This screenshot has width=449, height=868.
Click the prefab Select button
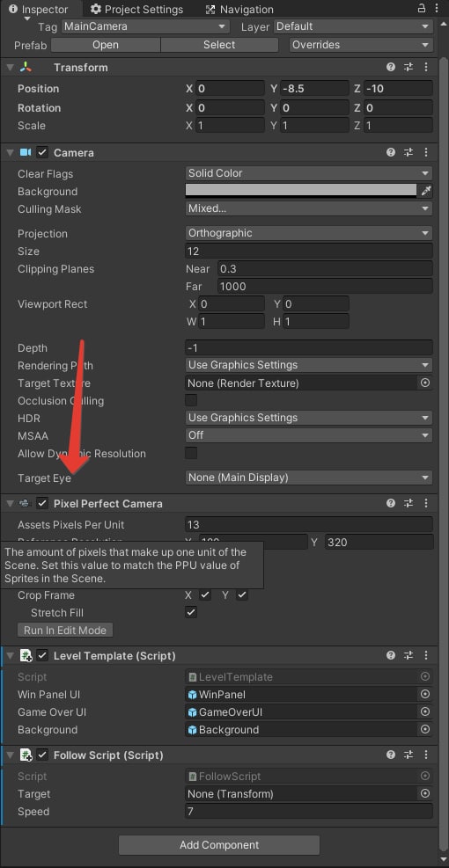[x=219, y=45]
